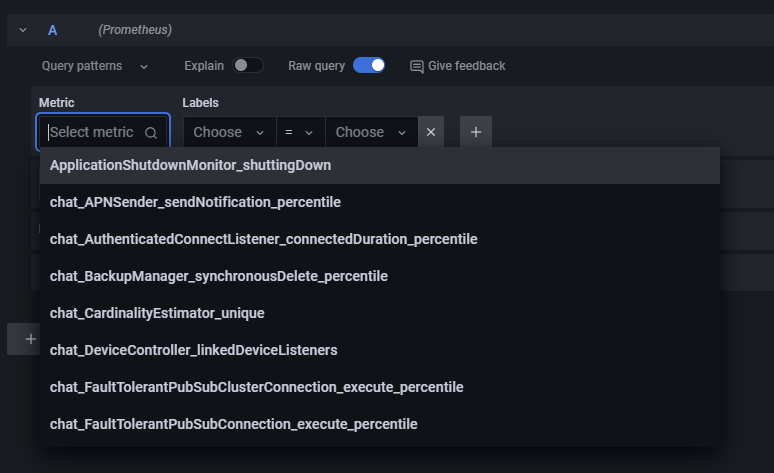Collapse query row A with chevron
The height and width of the screenshot is (473, 774).
tap(23, 30)
